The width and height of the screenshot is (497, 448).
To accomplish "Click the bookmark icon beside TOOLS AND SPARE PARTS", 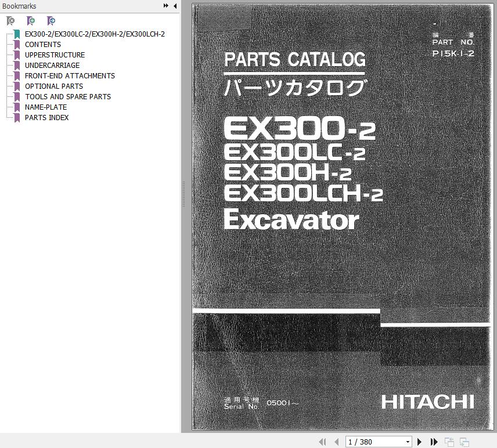I will 17,97.
